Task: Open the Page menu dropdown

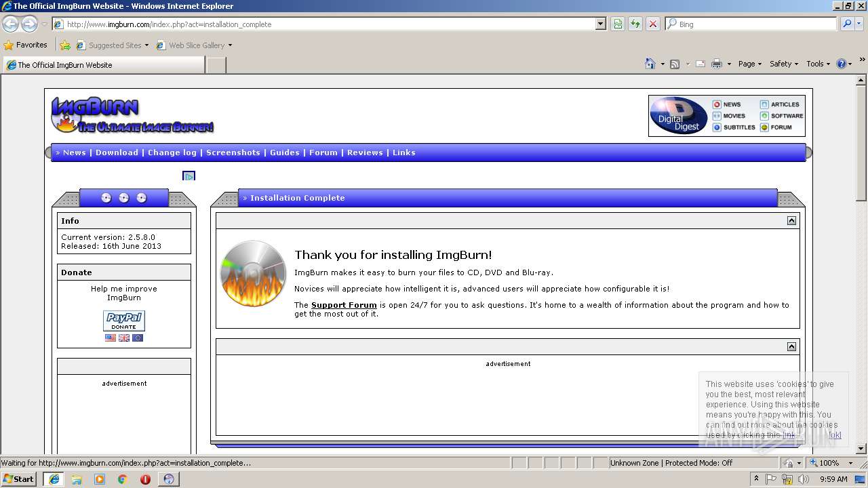Action: click(x=750, y=64)
